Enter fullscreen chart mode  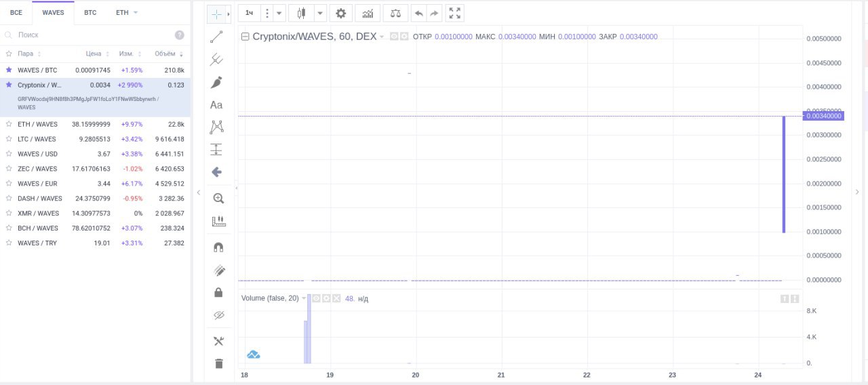click(x=455, y=13)
